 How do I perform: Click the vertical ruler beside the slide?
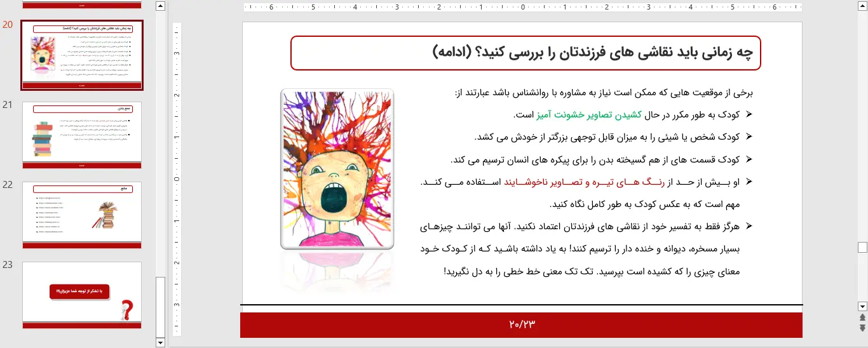coord(177,180)
